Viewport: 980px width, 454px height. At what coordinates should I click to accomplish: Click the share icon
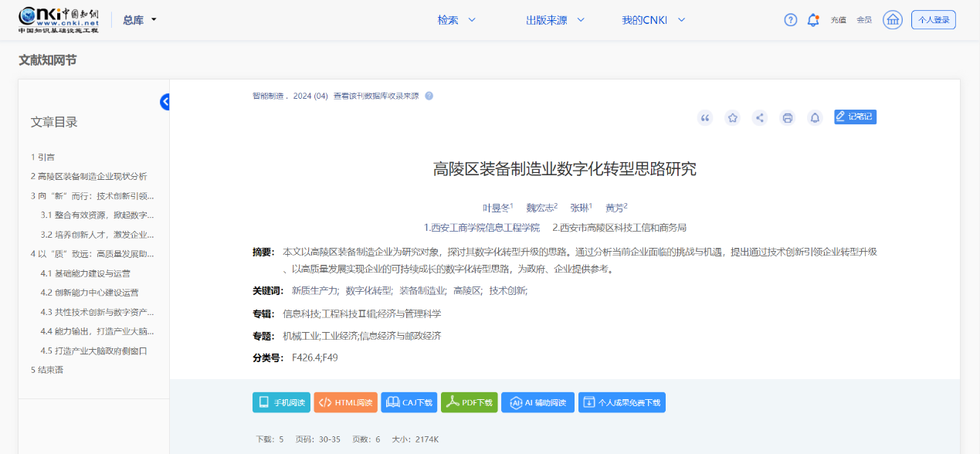(x=760, y=118)
